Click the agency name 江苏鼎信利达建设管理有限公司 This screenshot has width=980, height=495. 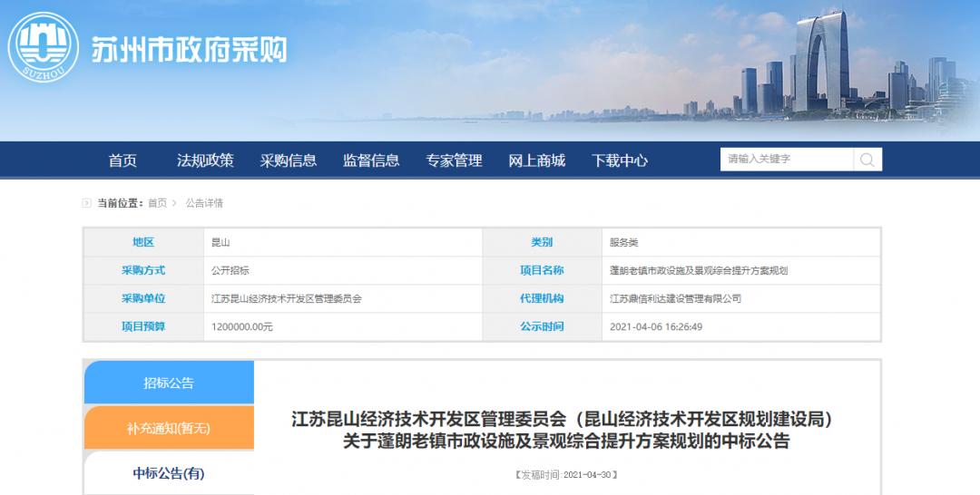(x=676, y=298)
